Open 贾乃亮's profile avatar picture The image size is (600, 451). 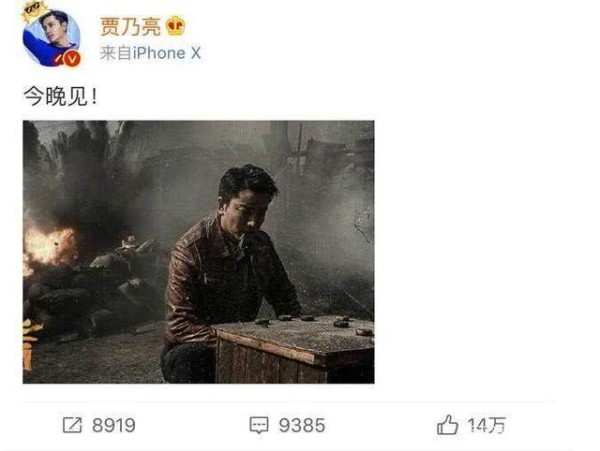[x=51, y=38]
